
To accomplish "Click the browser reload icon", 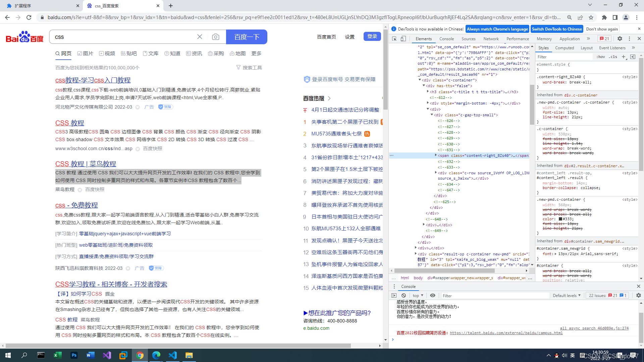I will pos(29,17).
